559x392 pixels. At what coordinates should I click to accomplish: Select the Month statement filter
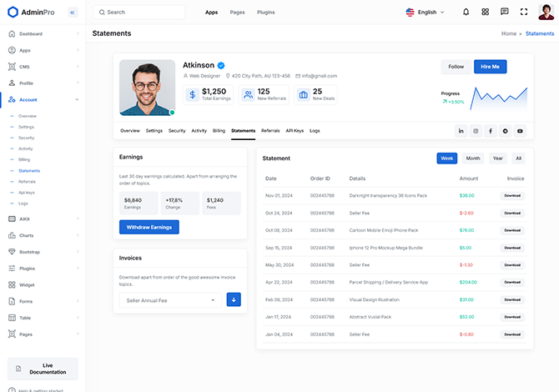click(473, 158)
